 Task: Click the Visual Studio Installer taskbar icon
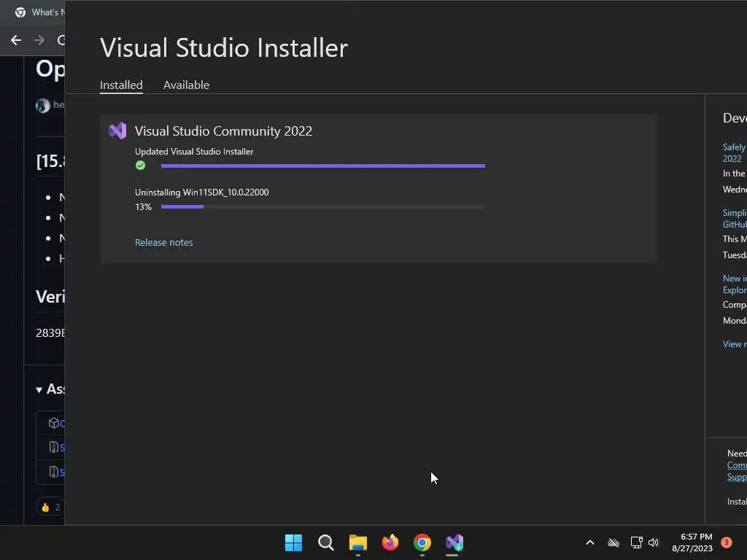(x=454, y=542)
